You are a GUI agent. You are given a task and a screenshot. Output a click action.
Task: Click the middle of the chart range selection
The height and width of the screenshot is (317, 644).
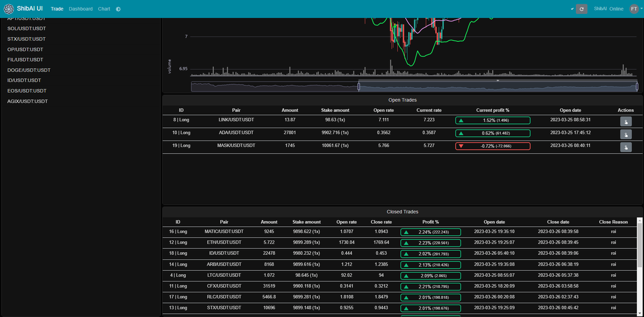[497, 86]
